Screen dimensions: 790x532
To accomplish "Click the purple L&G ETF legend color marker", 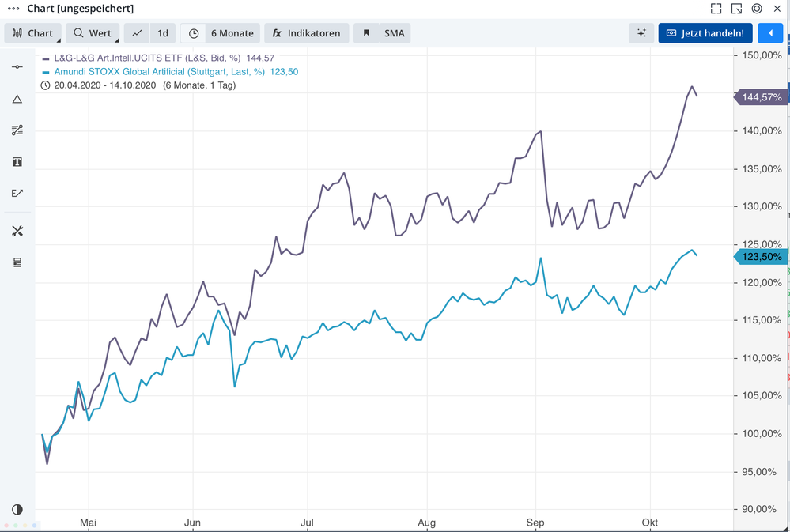I will (46, 58).
